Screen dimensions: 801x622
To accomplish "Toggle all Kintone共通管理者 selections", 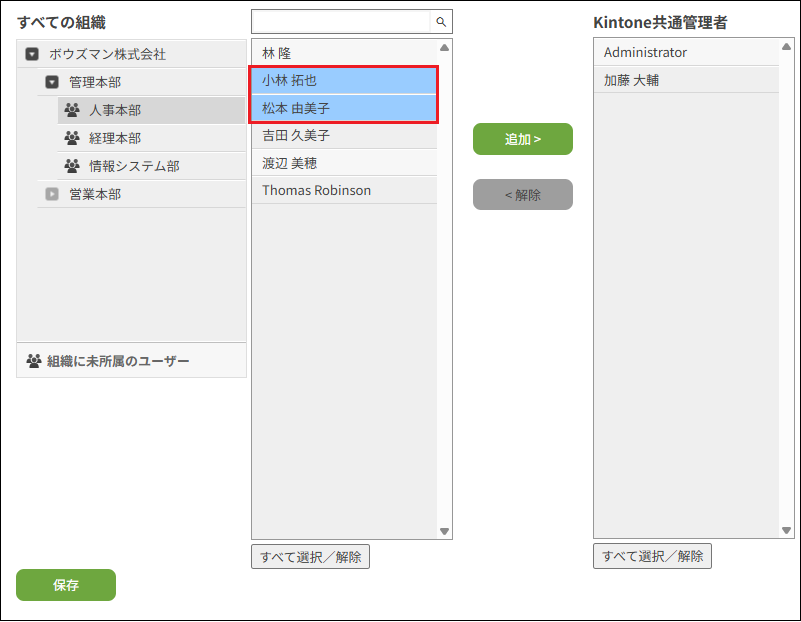I will coord(652,557).
